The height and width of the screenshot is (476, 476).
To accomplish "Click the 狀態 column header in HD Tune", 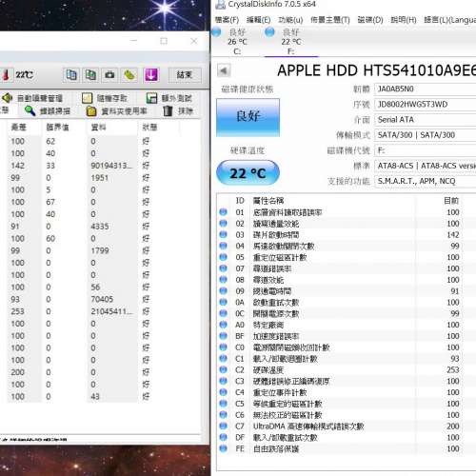I will point(149,128).
